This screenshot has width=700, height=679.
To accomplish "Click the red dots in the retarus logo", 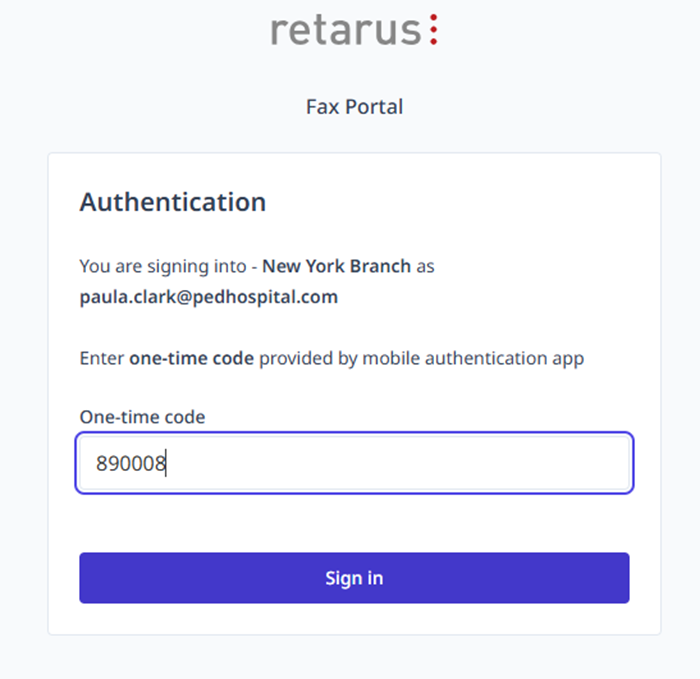I will tap(433, 30).
